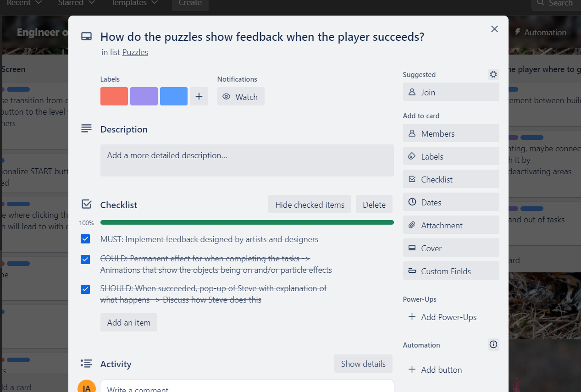Open the Templates dropdown menu

pyautogui.click(x=134, y=3)
